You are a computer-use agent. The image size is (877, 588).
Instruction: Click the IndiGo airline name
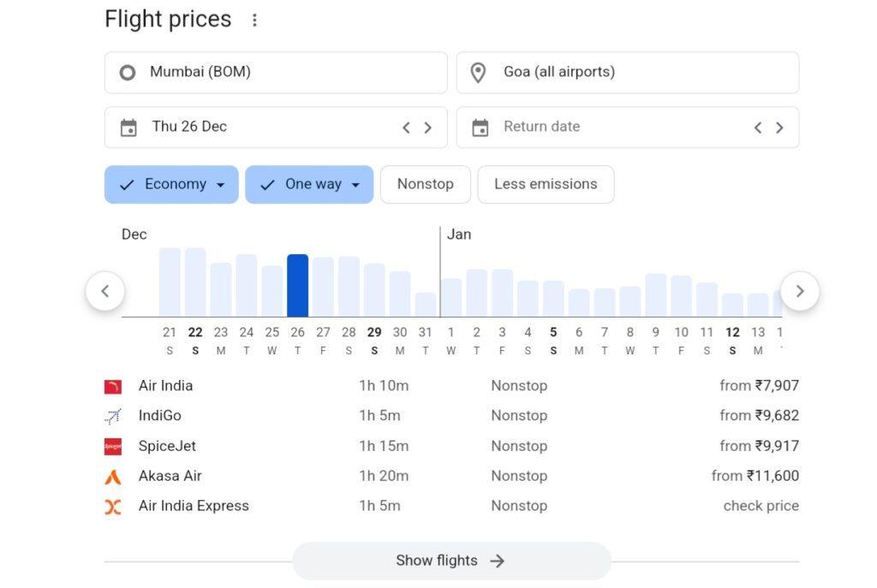point(160,416)
